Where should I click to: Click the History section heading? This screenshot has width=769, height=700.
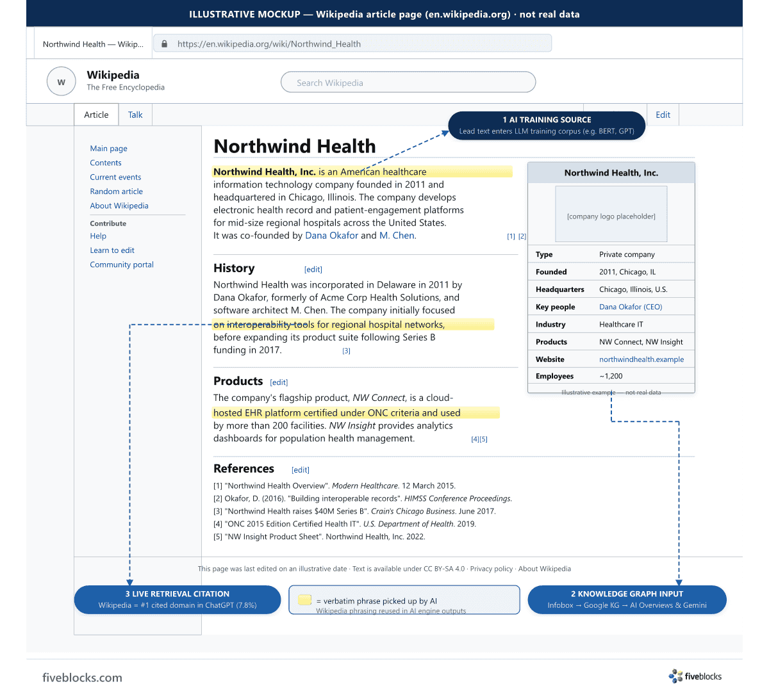[x=234, y=268]
